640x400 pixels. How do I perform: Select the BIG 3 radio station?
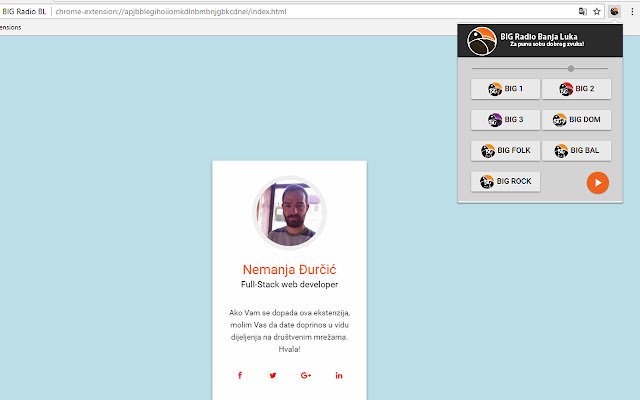tap(505, 120)
